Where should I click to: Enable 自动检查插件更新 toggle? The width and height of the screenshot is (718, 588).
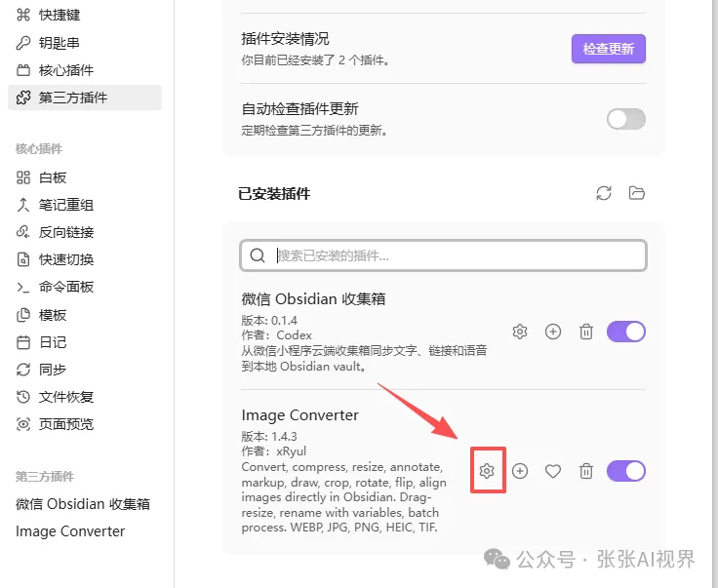click(x=626, y=119)
